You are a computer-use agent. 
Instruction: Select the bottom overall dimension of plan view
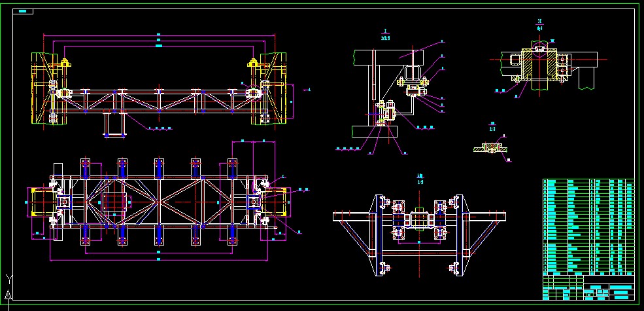[159, 259]
